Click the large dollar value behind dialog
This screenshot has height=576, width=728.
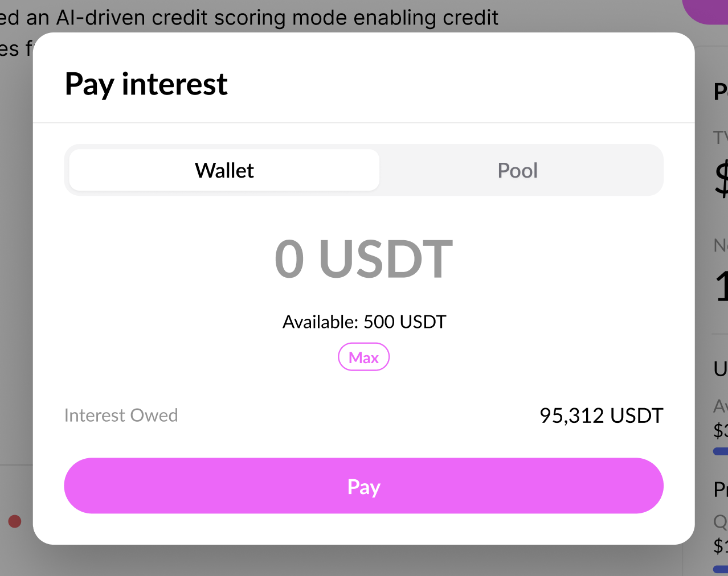pyautogui.click(x=721, y=179)
